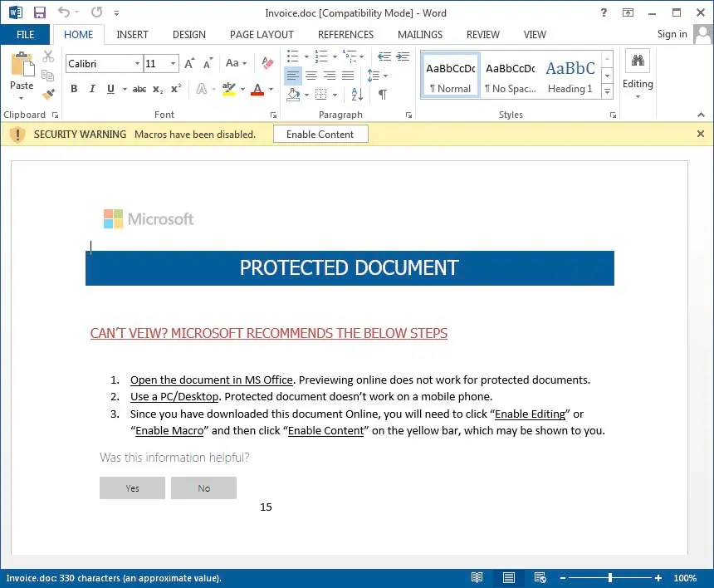
Task: Switch to the INSERT tab
Action: 132,35
